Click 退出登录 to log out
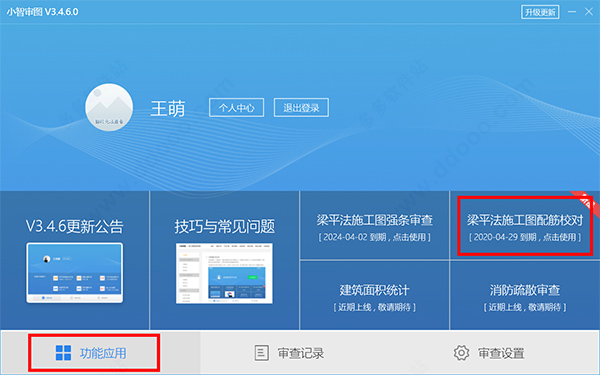 (301, 108)
